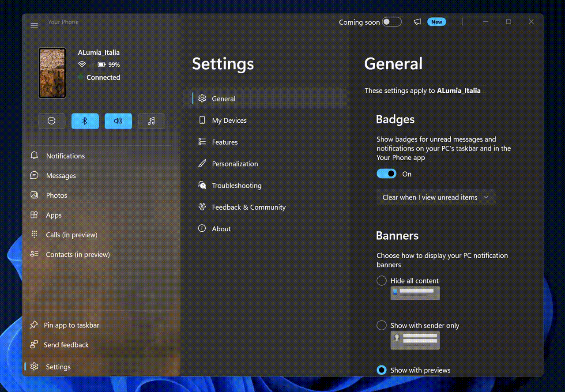Toggle the phone's Bluetooth button
Screen dimensions: 565x392
(85, 121)
